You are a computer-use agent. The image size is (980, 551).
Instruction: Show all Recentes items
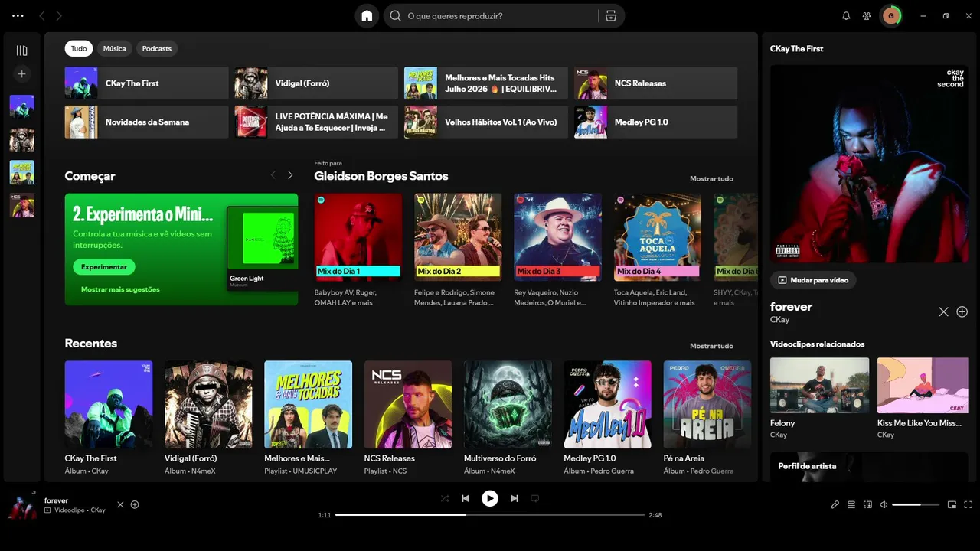(x=711, y=346)
